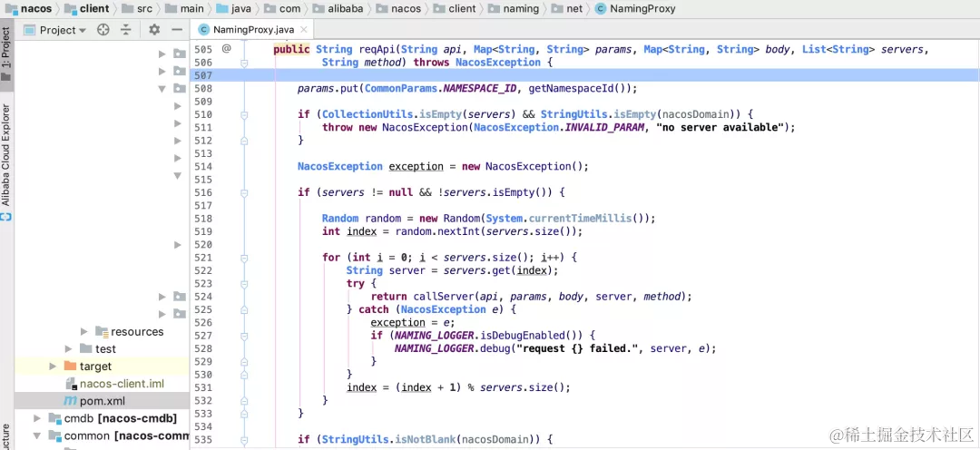Click the src breadcrumb item
The width and height of the screenshot is (980, 450).
click(x=137, y=9)
